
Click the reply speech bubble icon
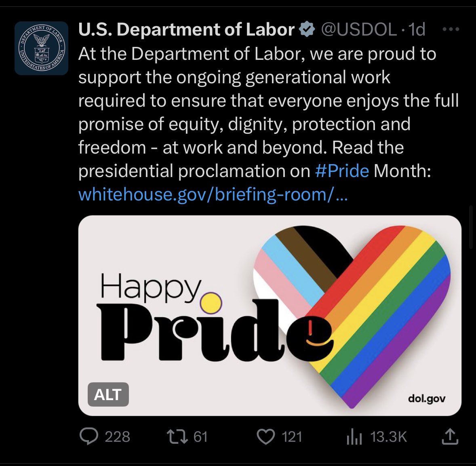click(88, 436)
